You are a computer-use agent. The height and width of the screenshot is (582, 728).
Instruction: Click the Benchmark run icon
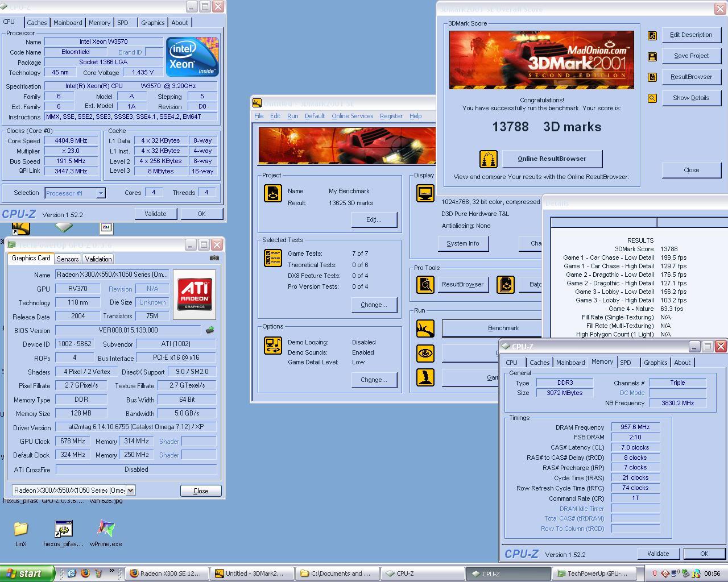coord(425,328)
